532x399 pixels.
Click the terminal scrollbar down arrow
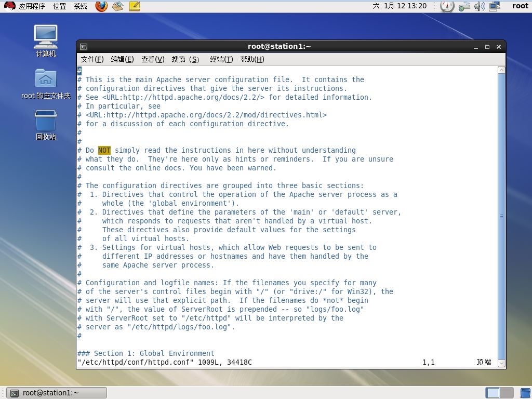point(501,363)
